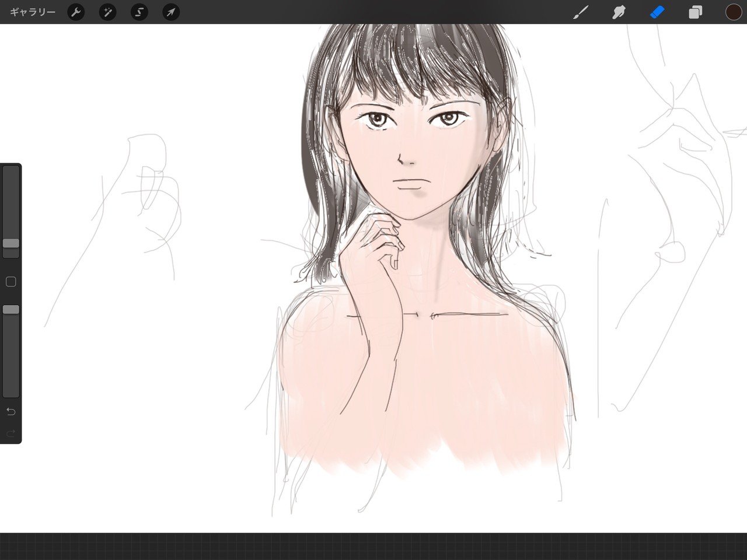The width and height of the screenshot is (747, 560).
Task: Open the Layers panel icon
Action: (695, 12)
